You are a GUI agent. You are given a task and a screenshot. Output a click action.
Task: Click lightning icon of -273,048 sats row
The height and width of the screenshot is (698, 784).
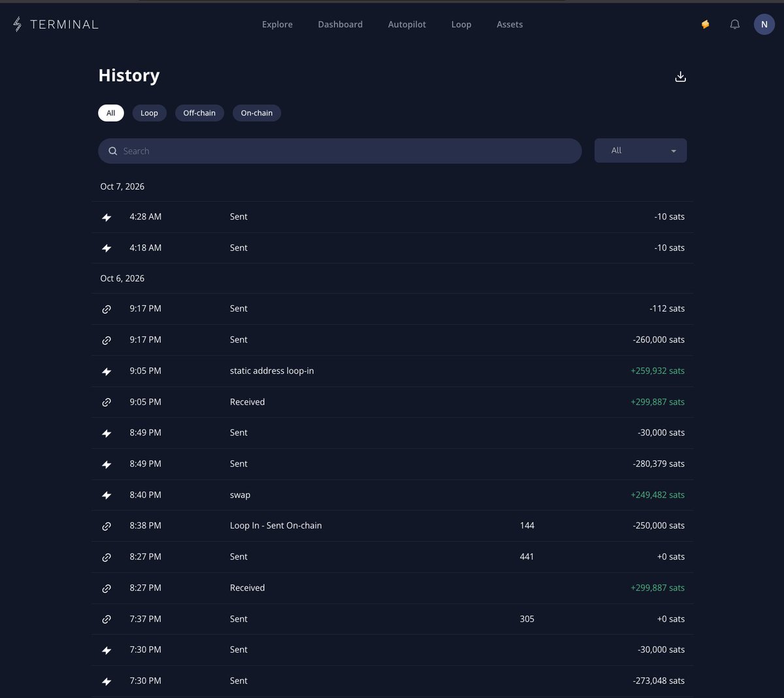(x=106, y=682)
